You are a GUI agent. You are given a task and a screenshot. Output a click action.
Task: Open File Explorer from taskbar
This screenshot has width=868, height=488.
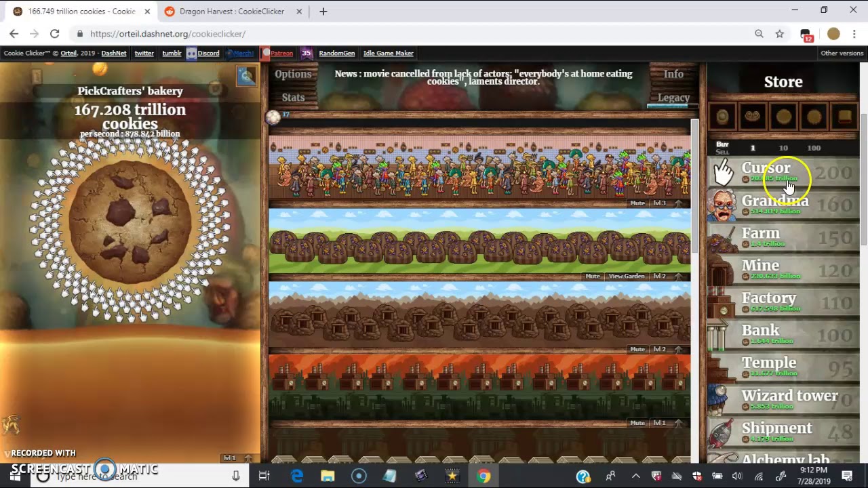(x=328, y=476)
